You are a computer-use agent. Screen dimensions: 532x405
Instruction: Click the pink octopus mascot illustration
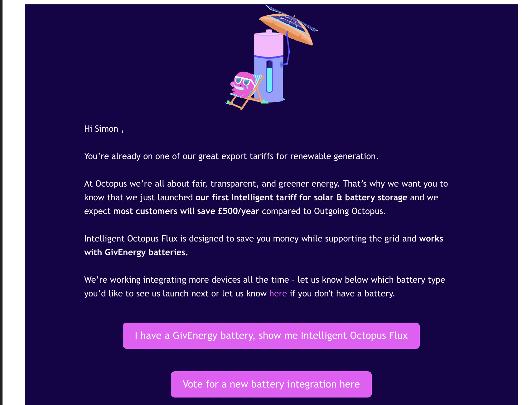[242, 85]
